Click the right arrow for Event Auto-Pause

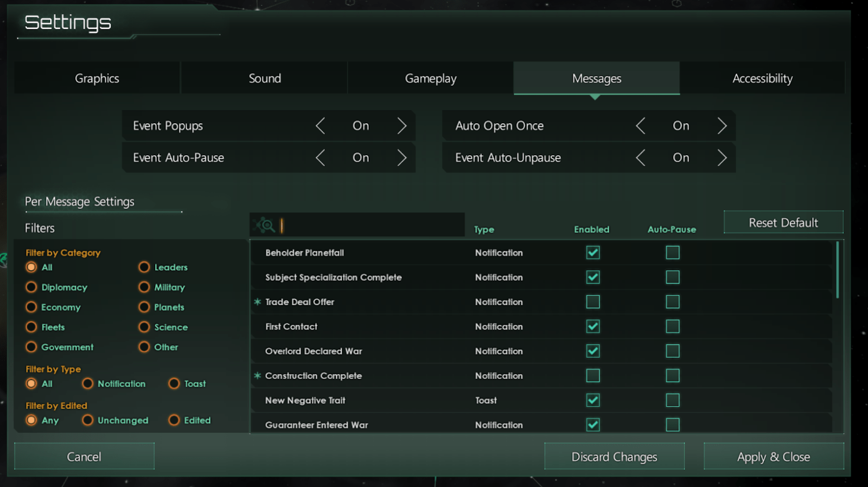point(401,158)
